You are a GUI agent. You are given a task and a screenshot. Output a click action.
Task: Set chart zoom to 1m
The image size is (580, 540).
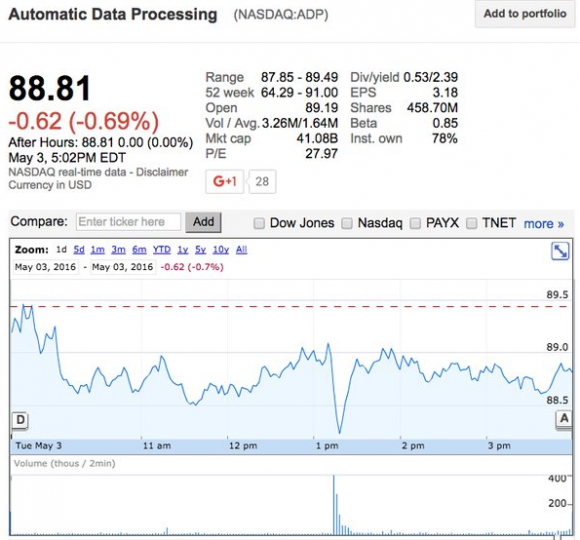[x=98, y=250]
